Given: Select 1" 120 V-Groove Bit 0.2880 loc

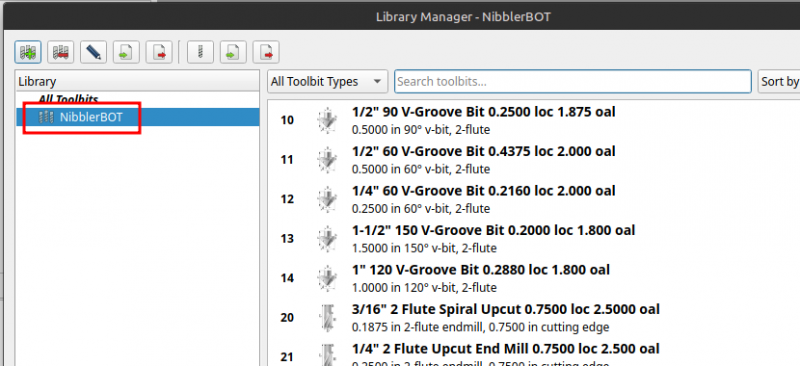Looking at the screenshot, I should point(481,270).
